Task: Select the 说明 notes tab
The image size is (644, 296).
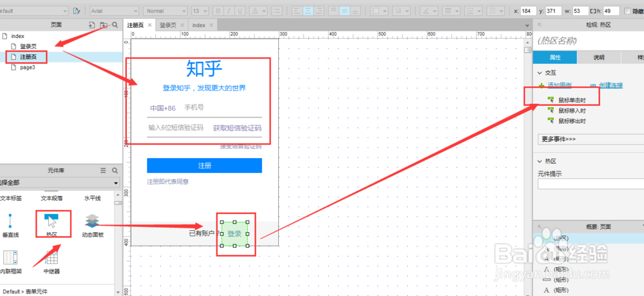Action: (599, 57)
